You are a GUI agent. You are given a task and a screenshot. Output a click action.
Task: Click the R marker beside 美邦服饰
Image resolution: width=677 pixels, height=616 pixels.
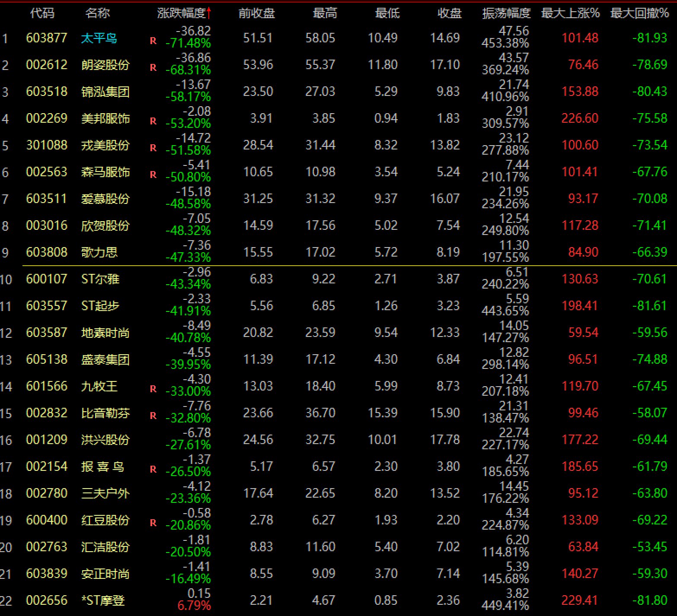[x=153, y=121]
